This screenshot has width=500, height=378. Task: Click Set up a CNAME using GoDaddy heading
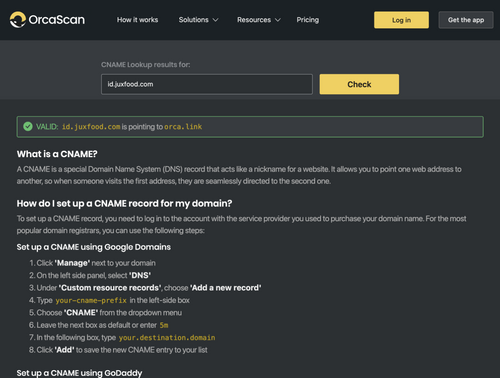79,373
